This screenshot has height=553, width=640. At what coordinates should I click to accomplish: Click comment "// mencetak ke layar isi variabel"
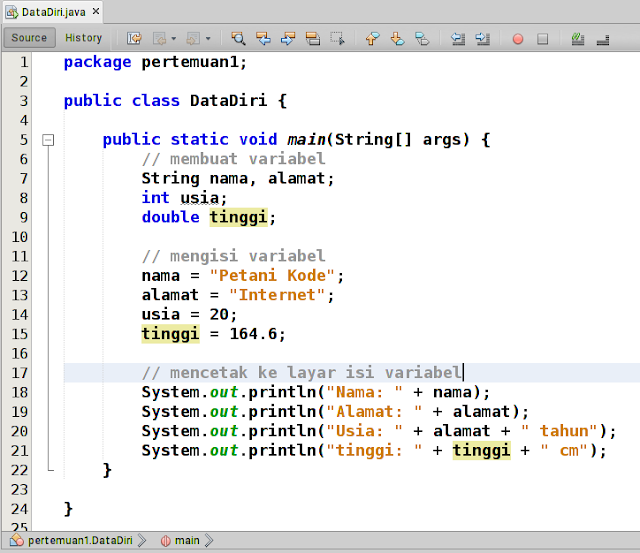[301, 373]
